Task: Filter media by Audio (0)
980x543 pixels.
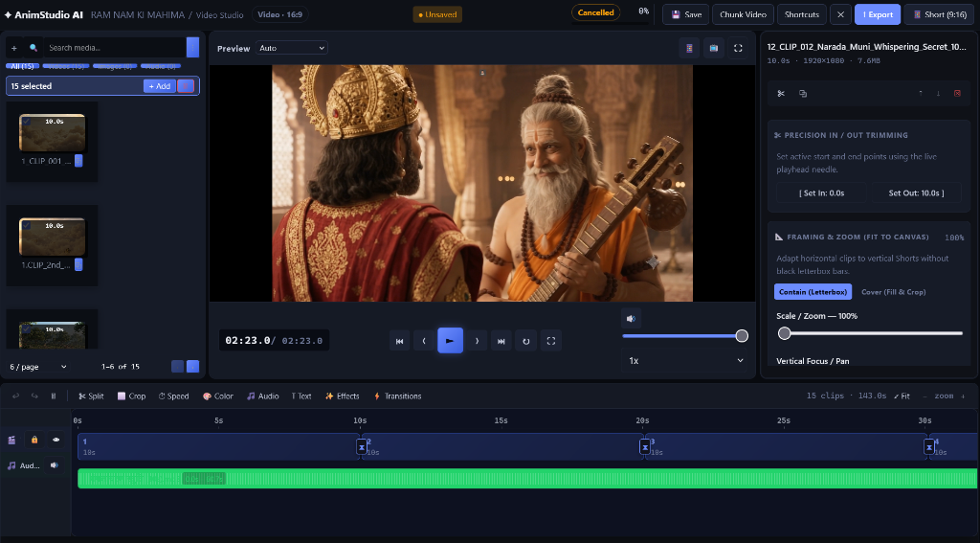Action: click(x=161, y=66)
